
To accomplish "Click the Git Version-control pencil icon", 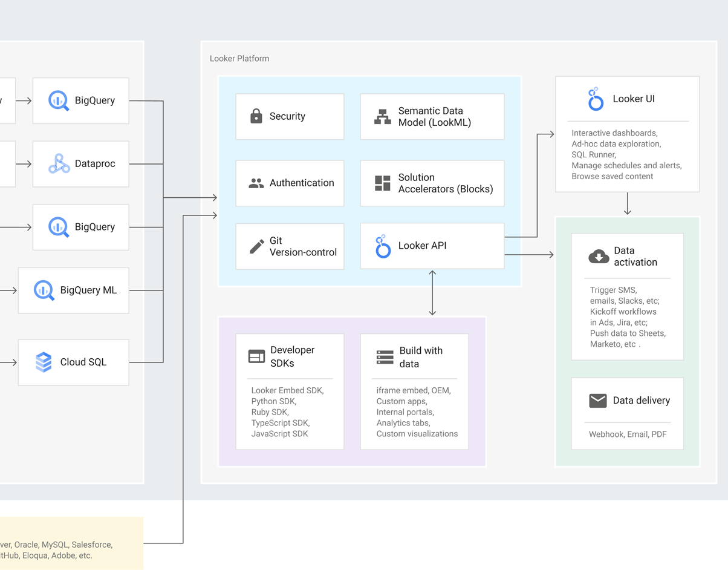I will (256, 246).
